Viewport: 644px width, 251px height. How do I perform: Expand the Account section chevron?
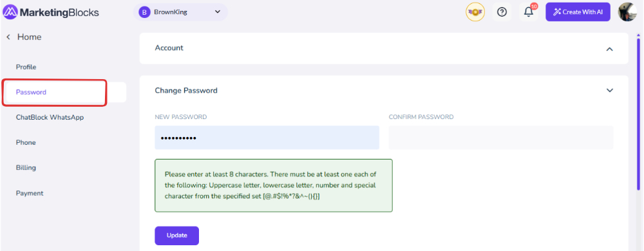pos(609,49)
